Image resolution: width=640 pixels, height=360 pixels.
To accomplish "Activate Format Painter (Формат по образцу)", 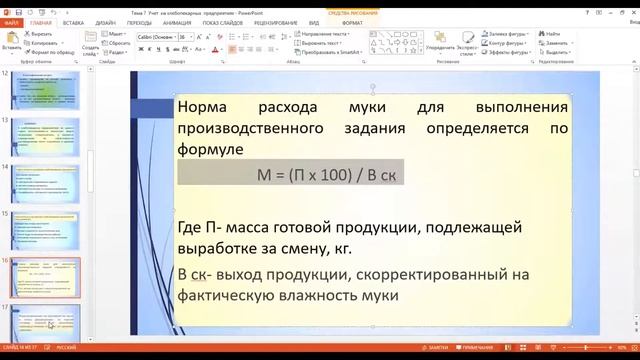I will [49, 52].
